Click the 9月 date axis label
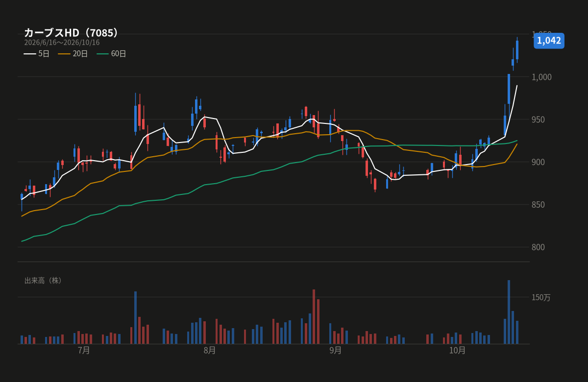 [336, 351]
